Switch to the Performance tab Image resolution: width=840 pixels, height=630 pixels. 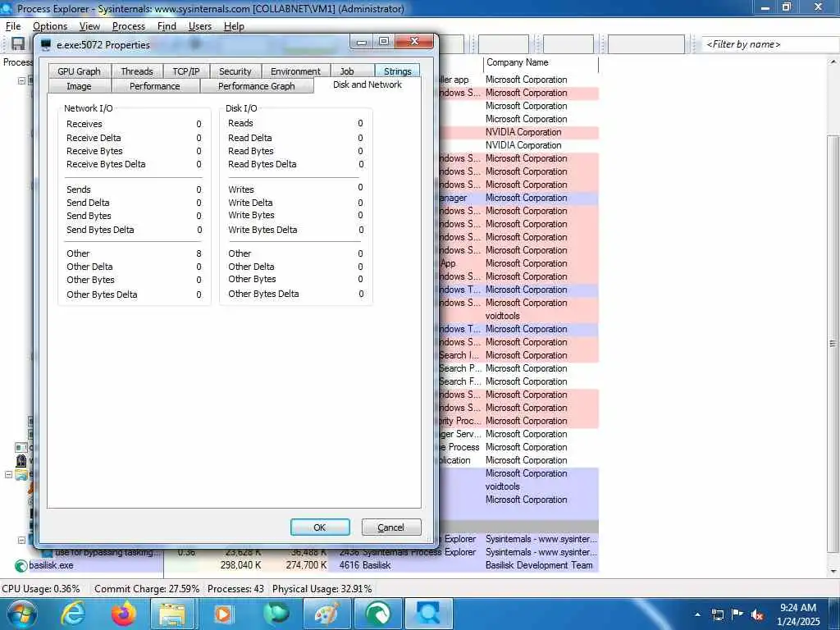tap(155, 86)
